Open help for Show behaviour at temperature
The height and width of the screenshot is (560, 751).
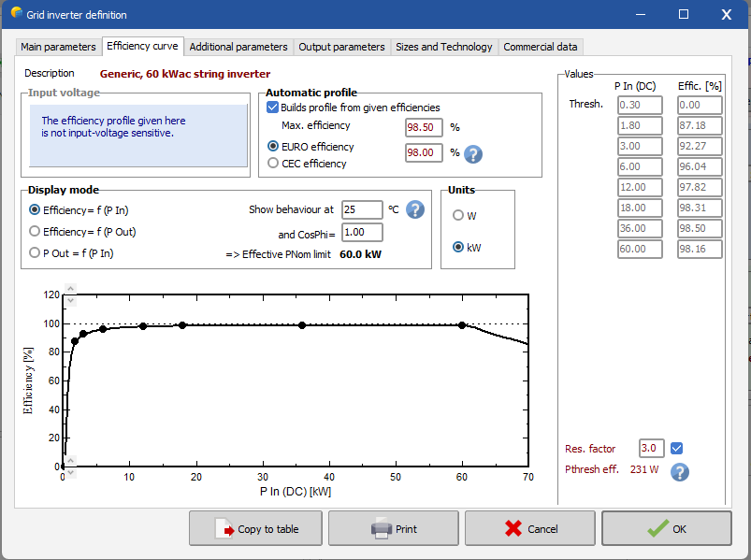pos(414,209)
